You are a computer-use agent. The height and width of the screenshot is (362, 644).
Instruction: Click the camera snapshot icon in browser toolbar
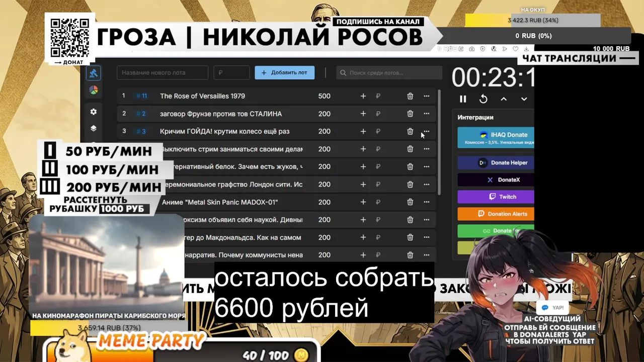(472, 49)
